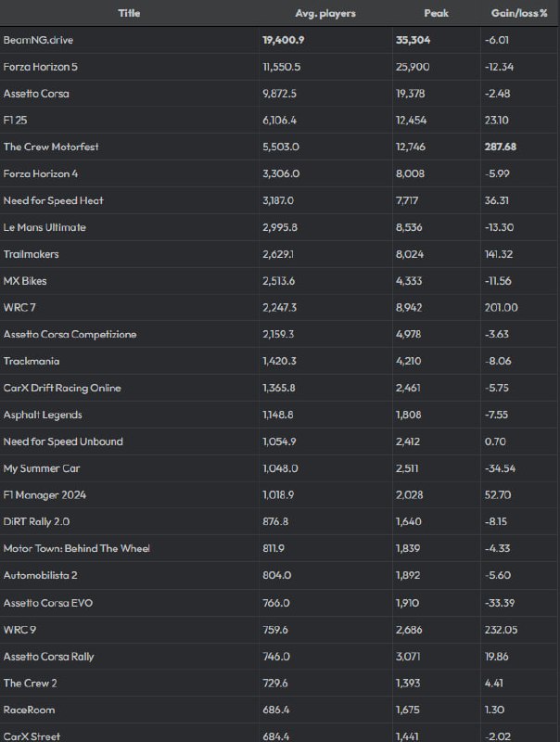
Task: Select the Forza Horizon 4 title
Action: coord(41,173)
